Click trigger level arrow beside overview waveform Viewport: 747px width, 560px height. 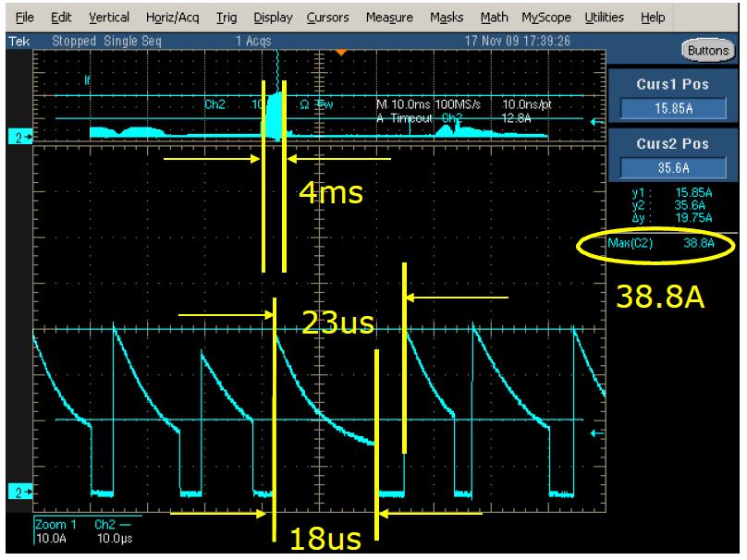tap(596, 120)
